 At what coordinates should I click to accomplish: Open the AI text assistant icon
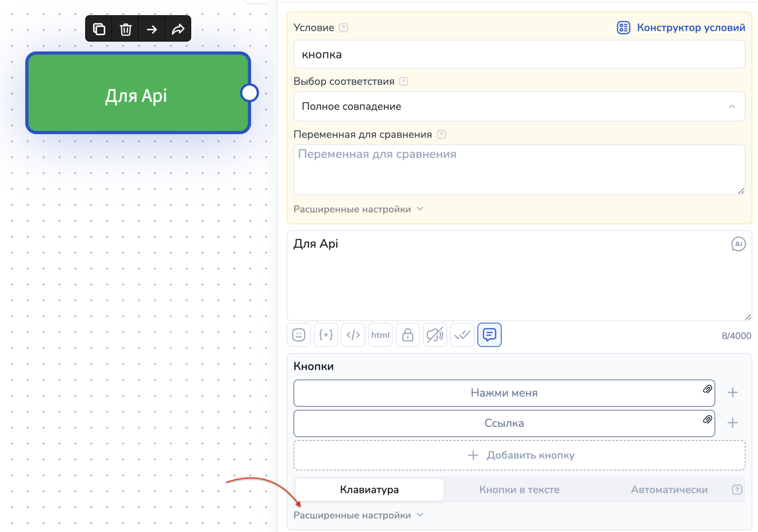(738, 244)
